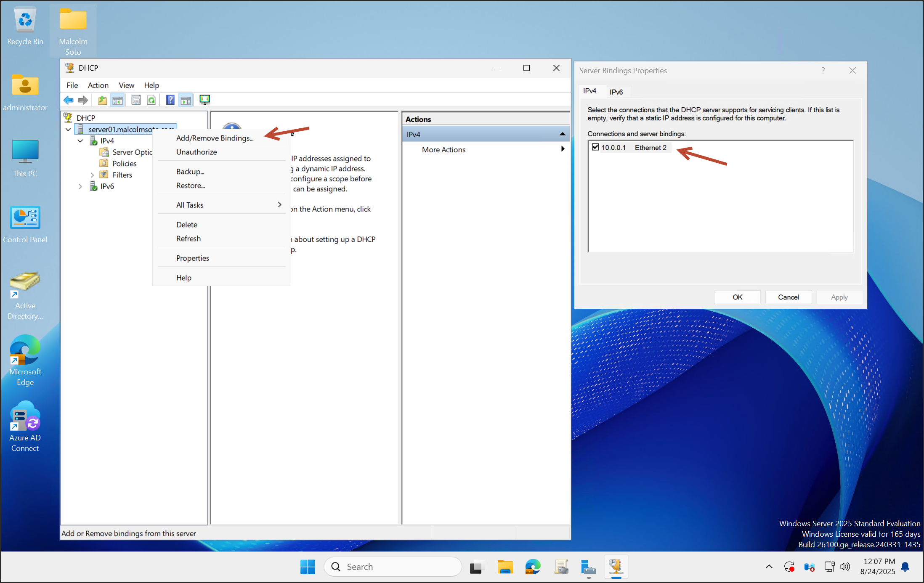
Task: Expand the Filters node in the tree
Action: [92, 175]
